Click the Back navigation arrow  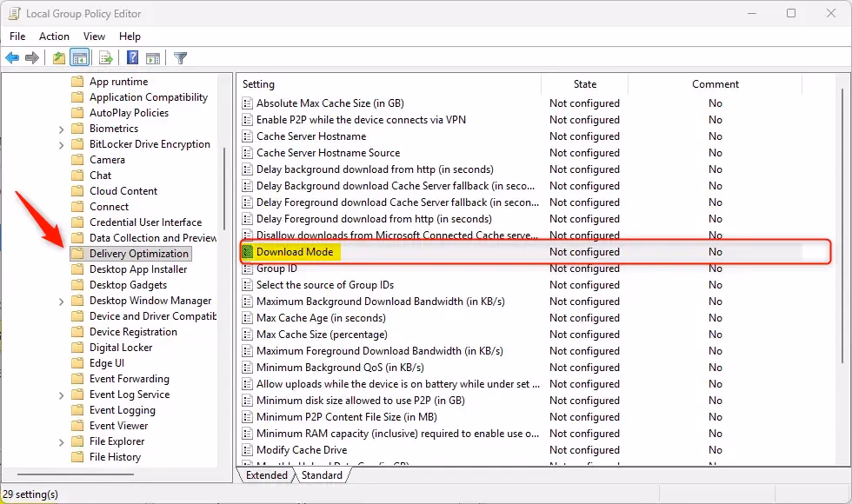[x=12, y=57]
